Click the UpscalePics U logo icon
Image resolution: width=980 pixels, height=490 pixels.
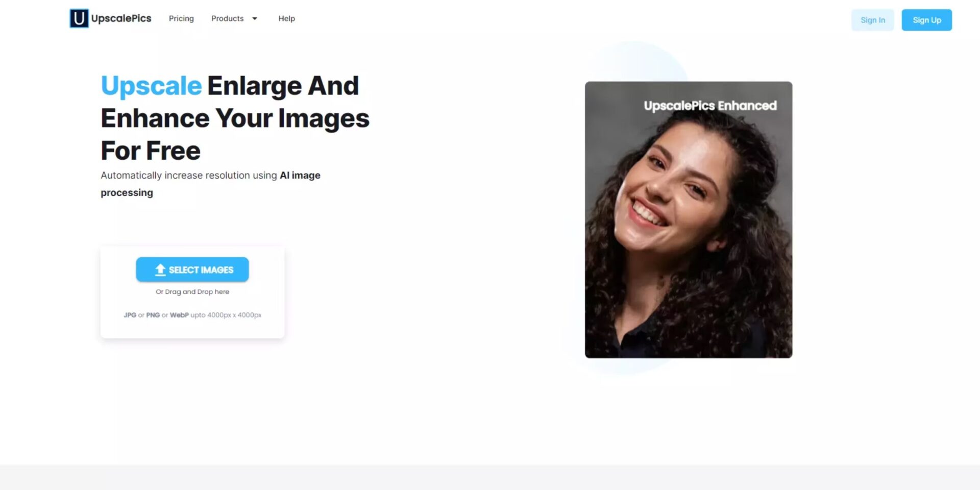tap(79, 18)
